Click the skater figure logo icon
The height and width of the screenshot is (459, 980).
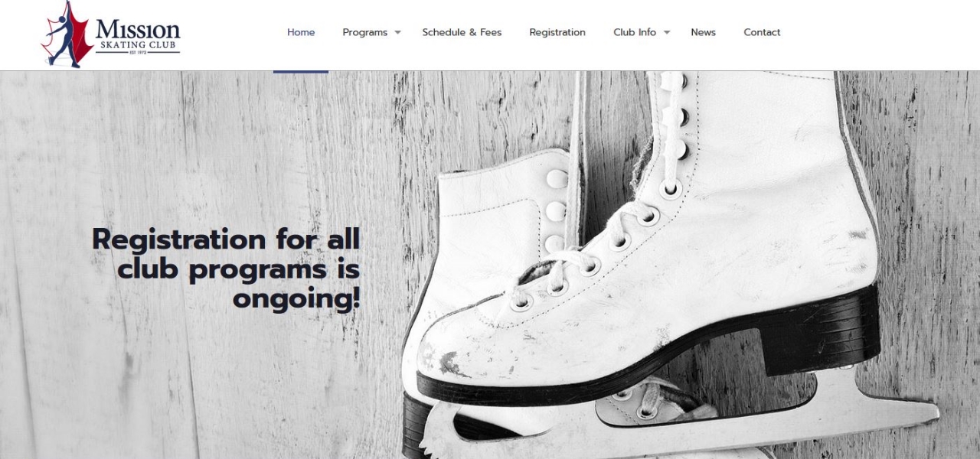[67, 34]
